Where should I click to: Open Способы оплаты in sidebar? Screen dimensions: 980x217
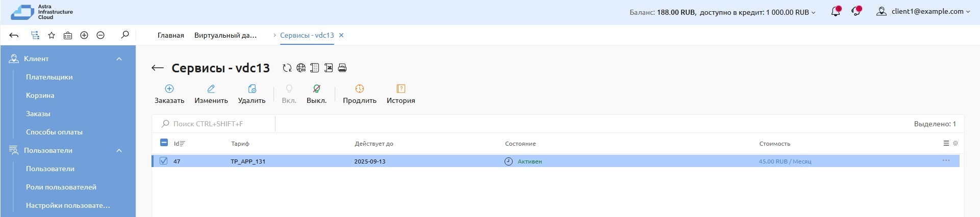(54, 132)
